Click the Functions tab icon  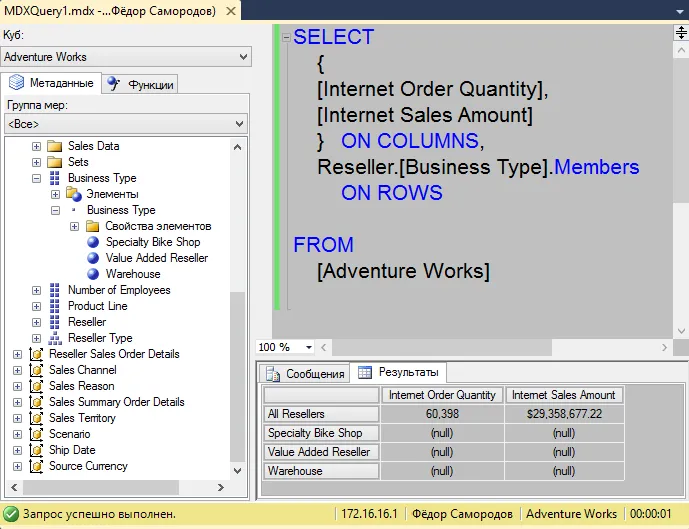pyautogui.click(x=114, y=83)
